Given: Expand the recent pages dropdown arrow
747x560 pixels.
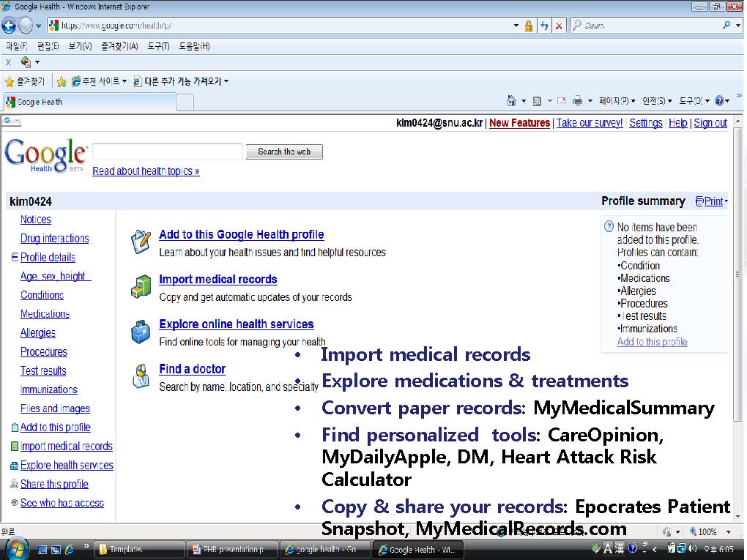Looking at the screenshot, I should [38, 26].
